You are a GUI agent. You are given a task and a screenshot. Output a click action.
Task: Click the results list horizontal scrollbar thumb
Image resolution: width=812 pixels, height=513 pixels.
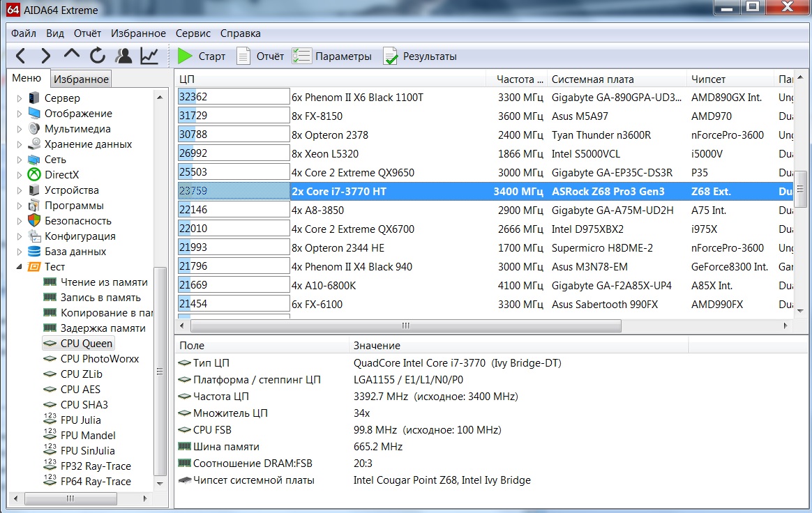coord(405,326)
